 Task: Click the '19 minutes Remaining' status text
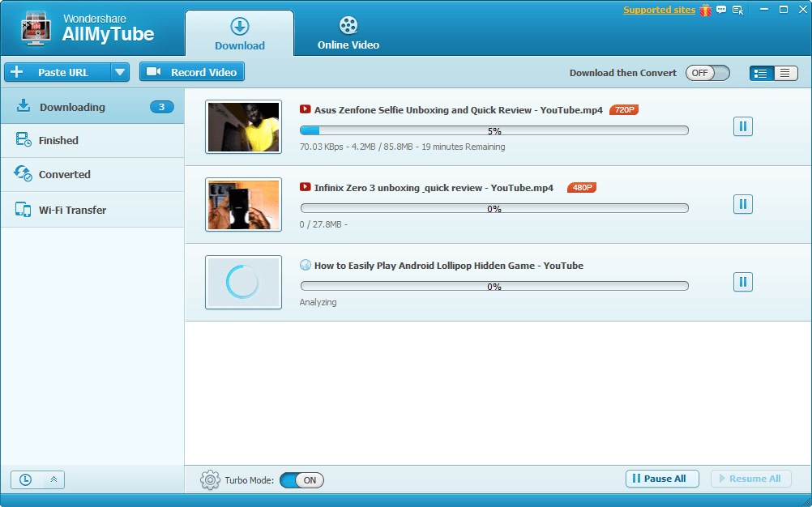[x=463, y=147]
